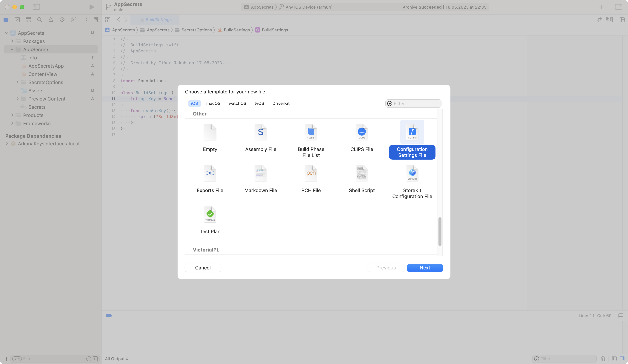Select the Markdown File template
The height and width of the screenshot is (364, 628).
(x=260, y=179)
